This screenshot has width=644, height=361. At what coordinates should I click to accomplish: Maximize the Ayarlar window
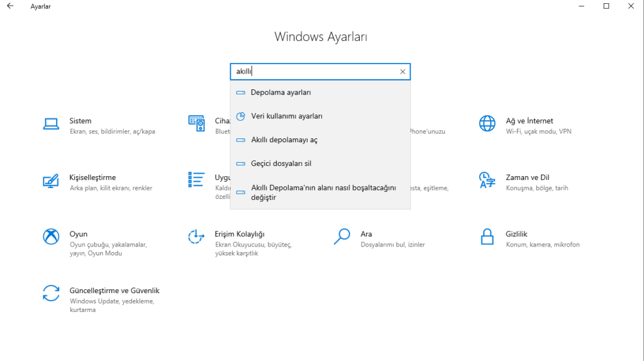pos(606,6)
